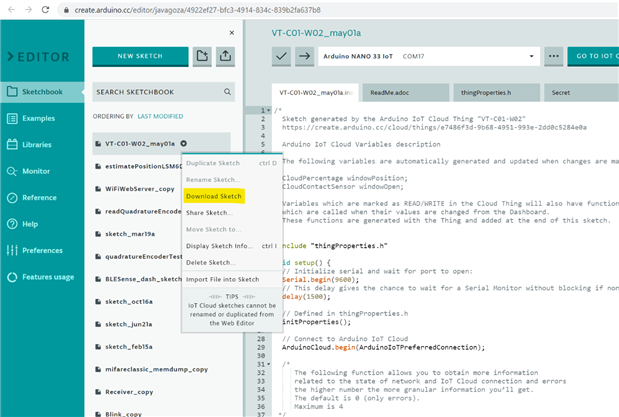
Task: Click the Verify checkmark button
Action: (x=281, y=56)
